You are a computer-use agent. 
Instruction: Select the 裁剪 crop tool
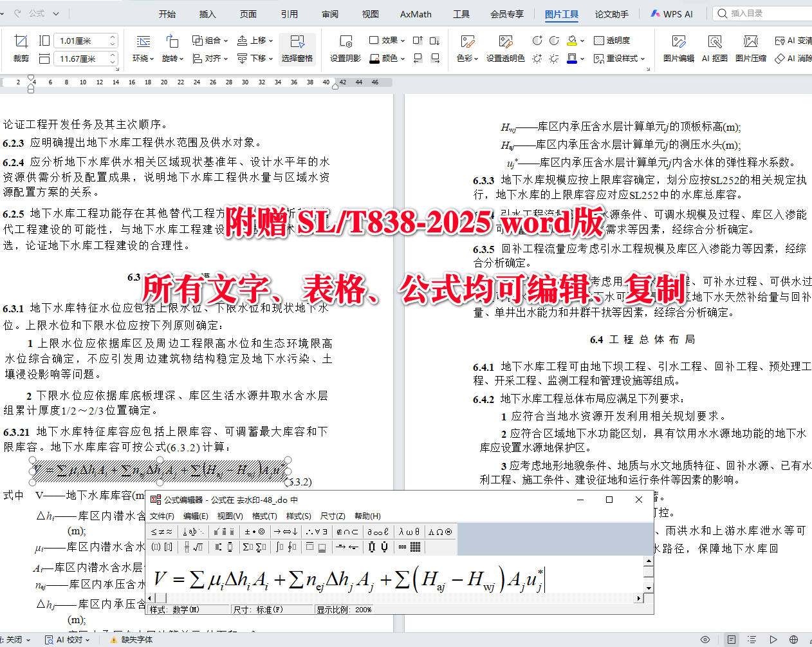[x=21, y=47]
